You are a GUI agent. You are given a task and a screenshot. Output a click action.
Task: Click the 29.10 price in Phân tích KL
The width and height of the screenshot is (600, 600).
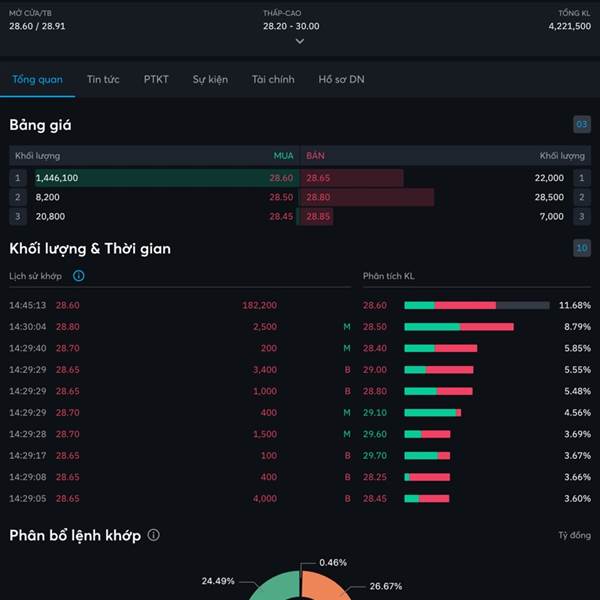coord(375,412)
